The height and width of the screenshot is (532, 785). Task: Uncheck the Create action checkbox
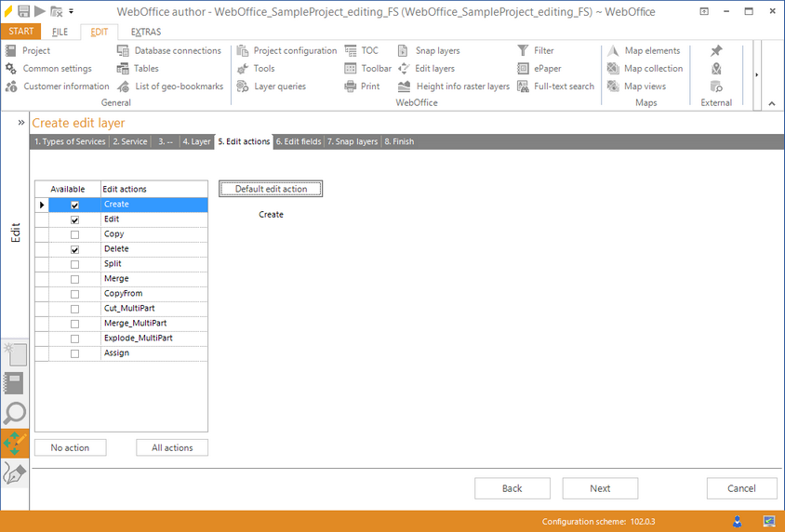click(74, 205)
